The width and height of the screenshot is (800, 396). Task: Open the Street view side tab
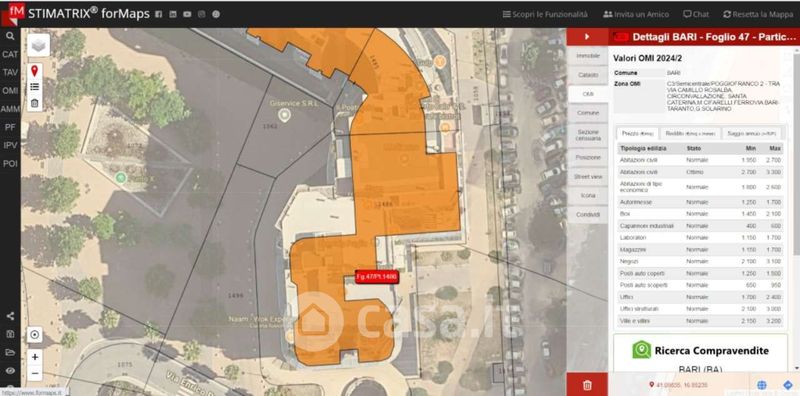coord(588,177)
